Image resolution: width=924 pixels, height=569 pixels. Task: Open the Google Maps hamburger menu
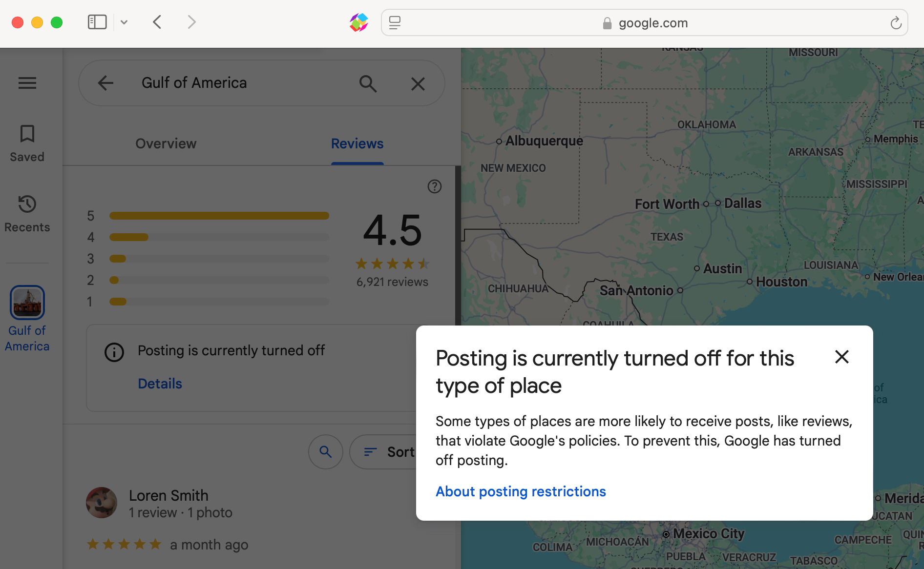27,83
